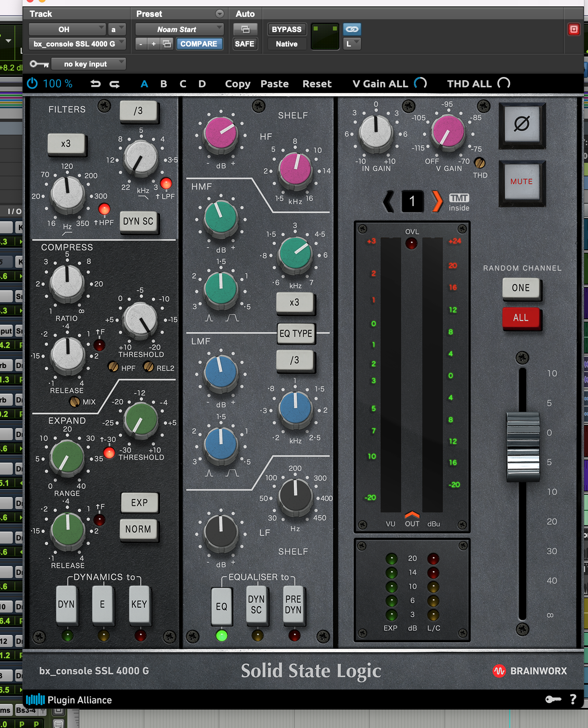Toggle the phase invert Ø button
Image resolution: width=588 pixels, height=728 pixels.
pyautogui.click(x=522, y=123)
